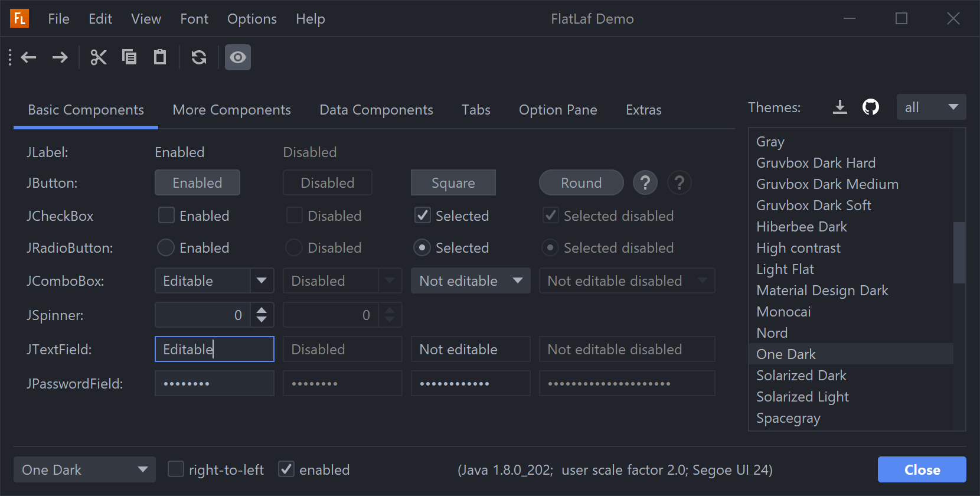
Task: Open the GitHub icon next to Themes
Action: pyautogui.click(x=871, y=107)
